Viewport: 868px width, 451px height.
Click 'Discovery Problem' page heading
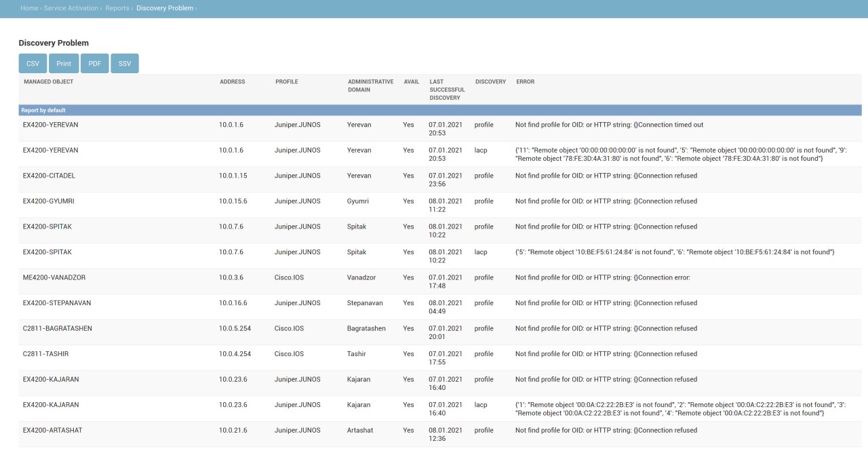point(54,43)
